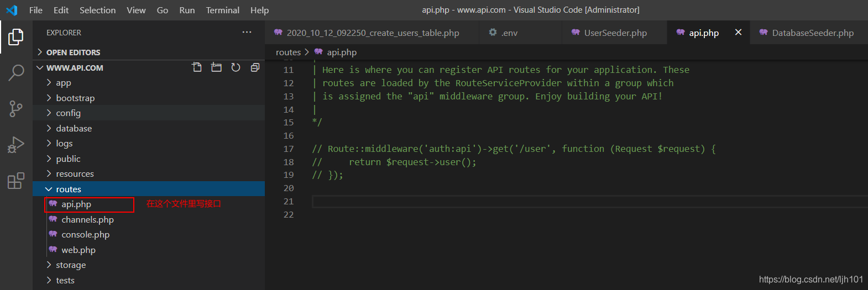
Task: Open the Go menu
Action: pos(163,10)
